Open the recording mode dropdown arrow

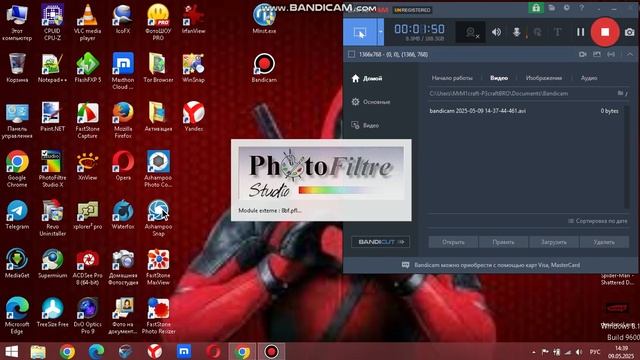click(x=380, y=32)
